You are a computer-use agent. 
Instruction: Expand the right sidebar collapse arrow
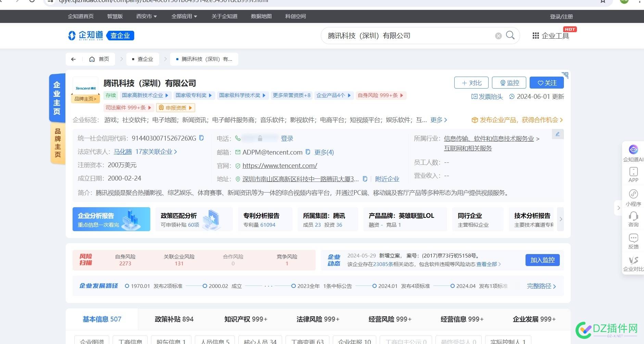click(618, 208)
